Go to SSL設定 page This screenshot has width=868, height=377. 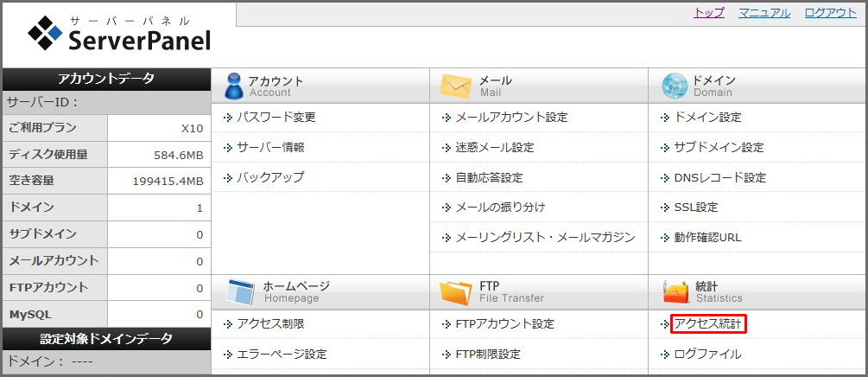695,208
